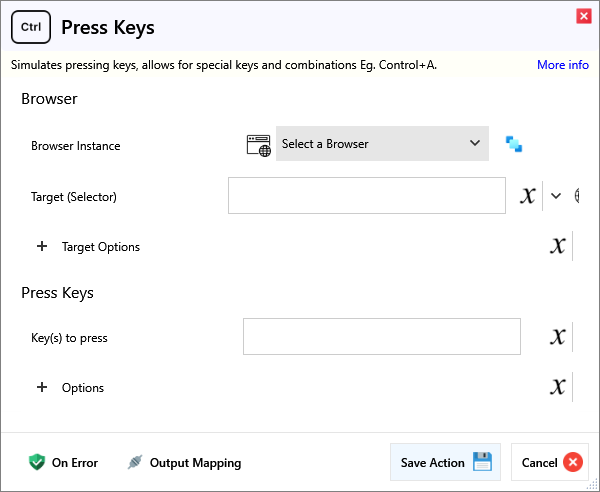The width and height of the screenshot is (600, 492).
Task: Open the Output Mapping settings
Action: (184, 463)
